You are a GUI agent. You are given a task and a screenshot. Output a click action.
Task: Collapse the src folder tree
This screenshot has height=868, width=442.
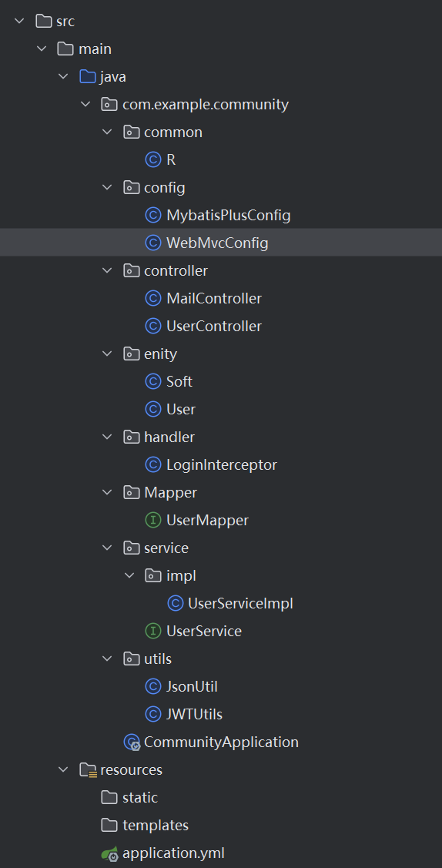pos(19,21)
